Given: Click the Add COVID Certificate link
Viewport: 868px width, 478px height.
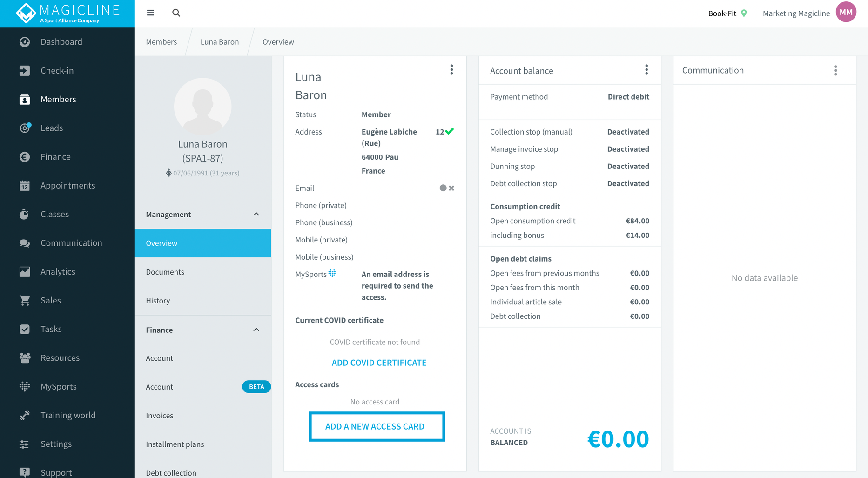Looking at the screenshot, I should (x=379, y=363).
